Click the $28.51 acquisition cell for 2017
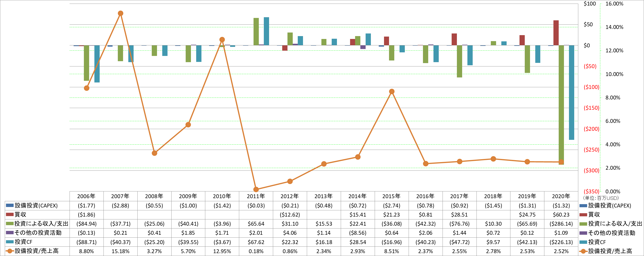644x256 pixels. coord(460,215)
